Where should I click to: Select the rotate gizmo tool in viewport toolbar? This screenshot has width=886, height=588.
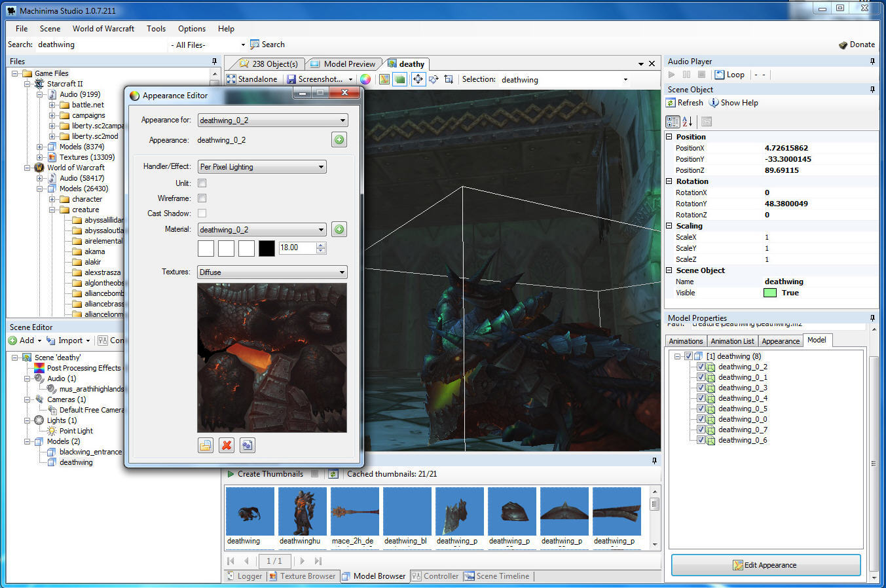click(434, 79)
